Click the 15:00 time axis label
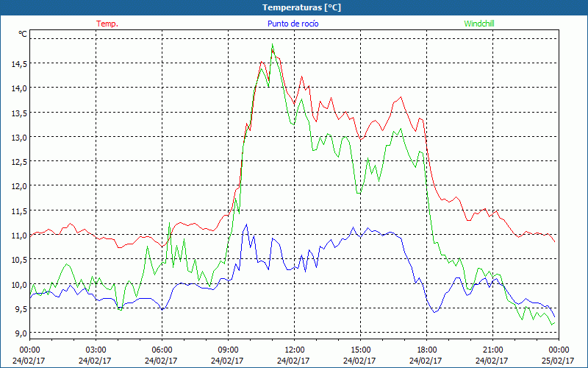Image resolution: width=588 pixels, height=368 pixels. point(360,350)
